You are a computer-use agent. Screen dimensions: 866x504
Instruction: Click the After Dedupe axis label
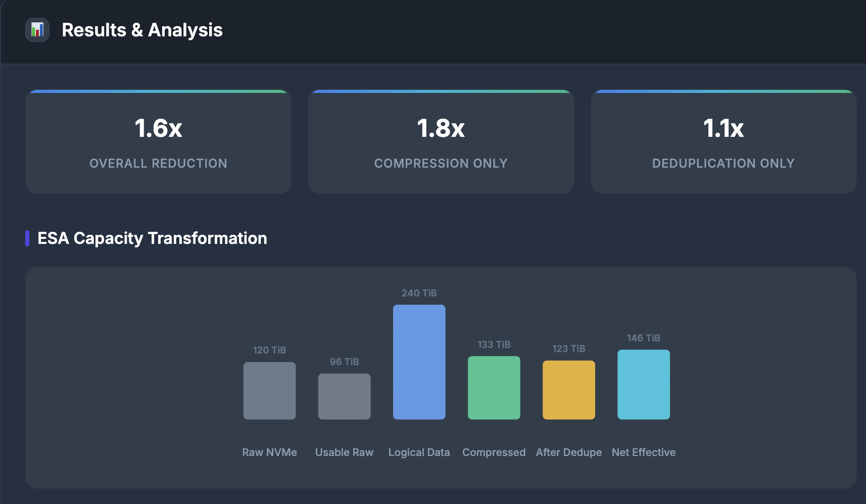[568, 452]
